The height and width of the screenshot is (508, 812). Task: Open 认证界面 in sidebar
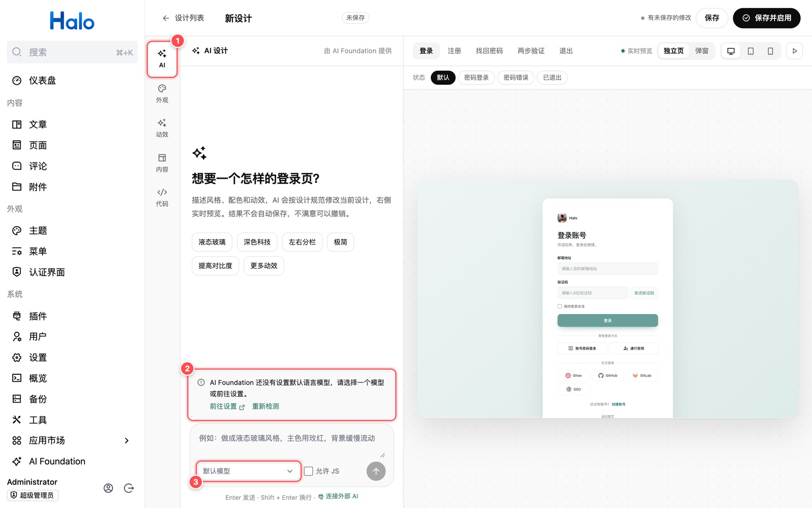(72, 272)
